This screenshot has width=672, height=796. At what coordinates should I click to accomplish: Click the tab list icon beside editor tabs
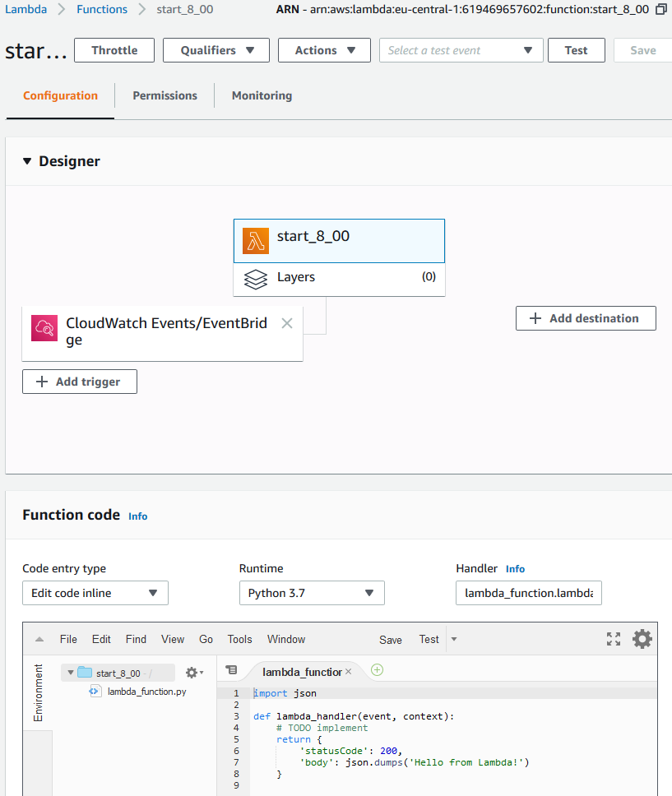pos(231,670)
